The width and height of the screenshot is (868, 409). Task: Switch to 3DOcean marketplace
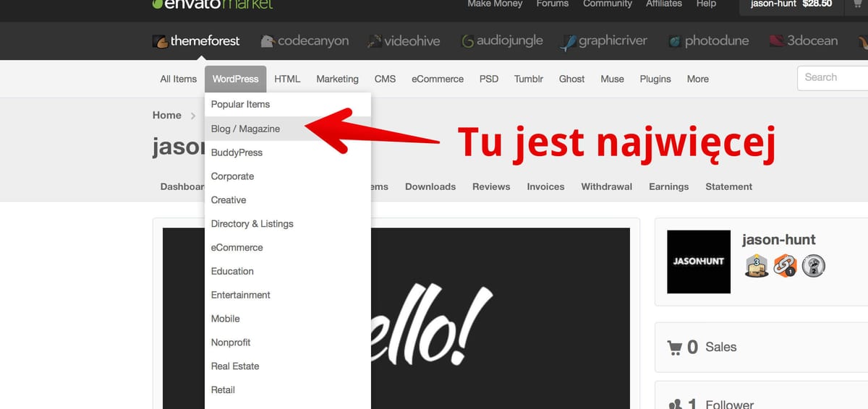point(804,41)
